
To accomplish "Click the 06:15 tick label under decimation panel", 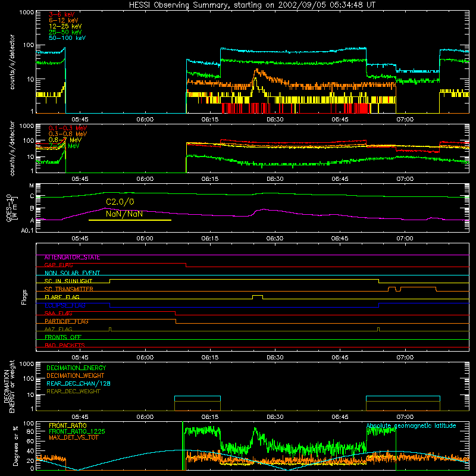I will (210, 417).
